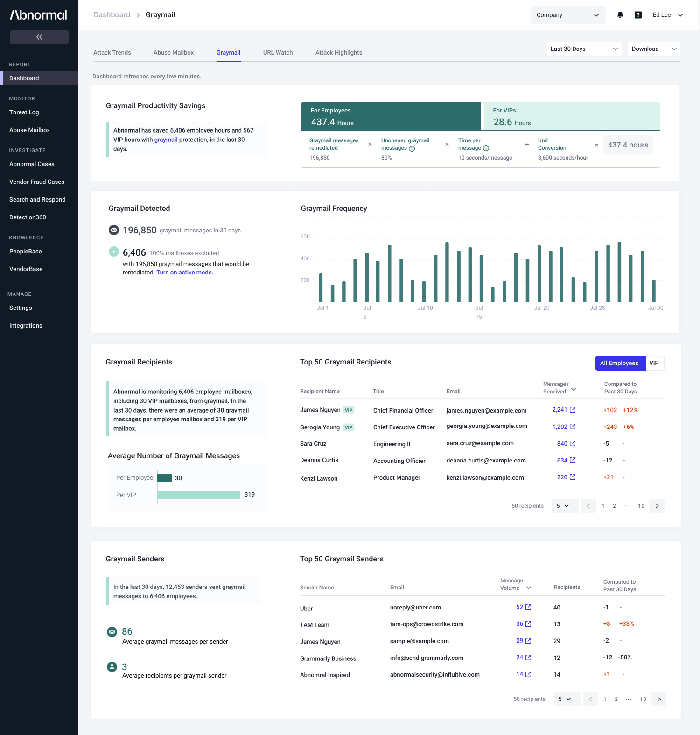Expand the Company dropdown
This screenshot has width=700, height=735.
(x=568, y=15)
